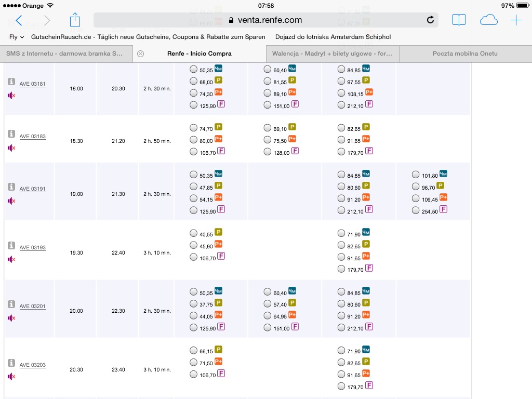Reload page using refresh icon
The width and height of the screenshot is (532, 399).
430,20
